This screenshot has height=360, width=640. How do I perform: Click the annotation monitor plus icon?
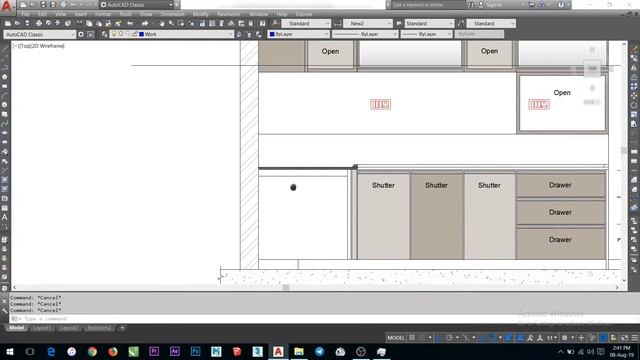coord(581,338)
